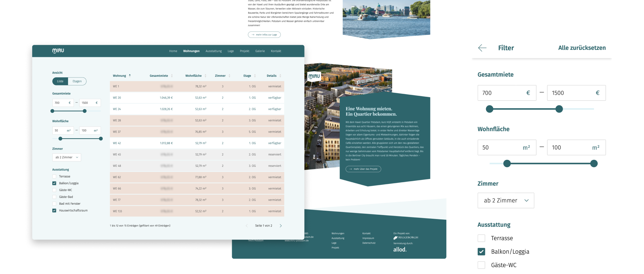
Task: Click the MIRU logo in the header
Action: point(58,51)
